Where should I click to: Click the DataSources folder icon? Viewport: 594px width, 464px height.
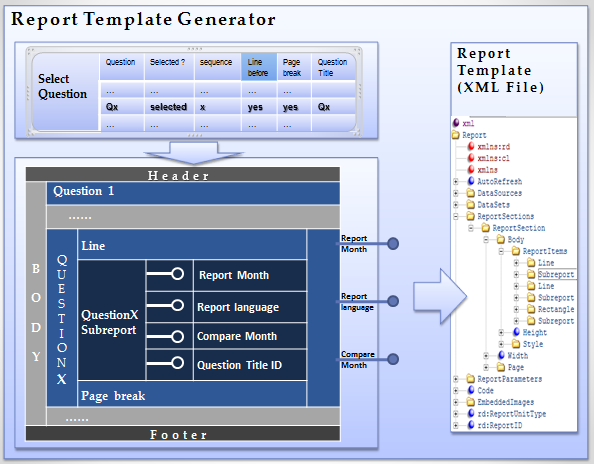point(471,193)
